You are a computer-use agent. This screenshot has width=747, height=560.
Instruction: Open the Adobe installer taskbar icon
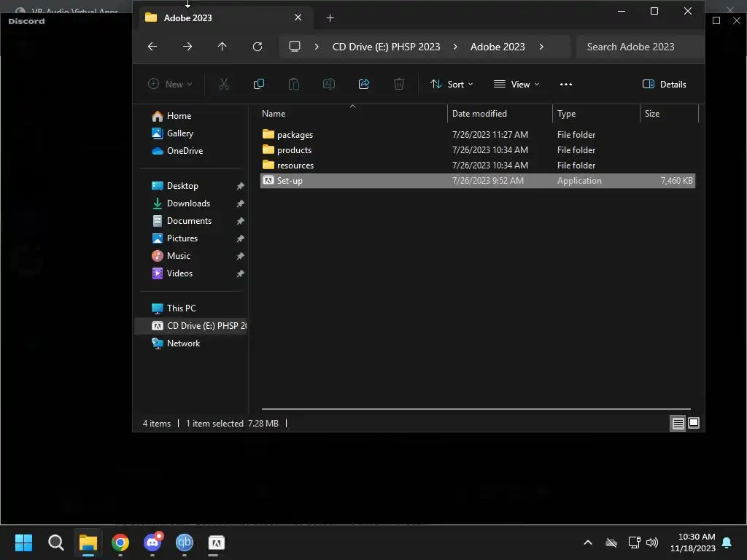[216, 542]
